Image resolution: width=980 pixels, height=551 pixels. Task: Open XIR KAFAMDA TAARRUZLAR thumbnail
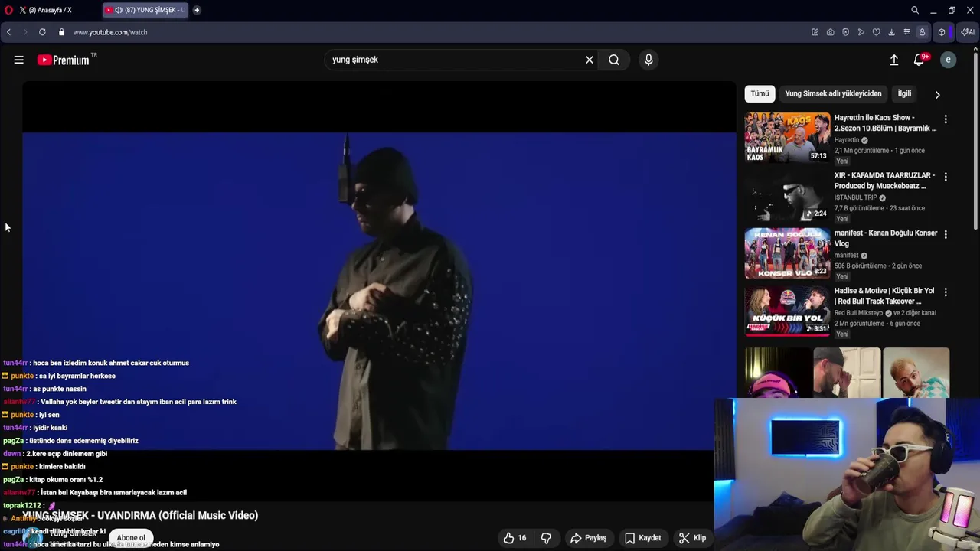pos(787,195)
